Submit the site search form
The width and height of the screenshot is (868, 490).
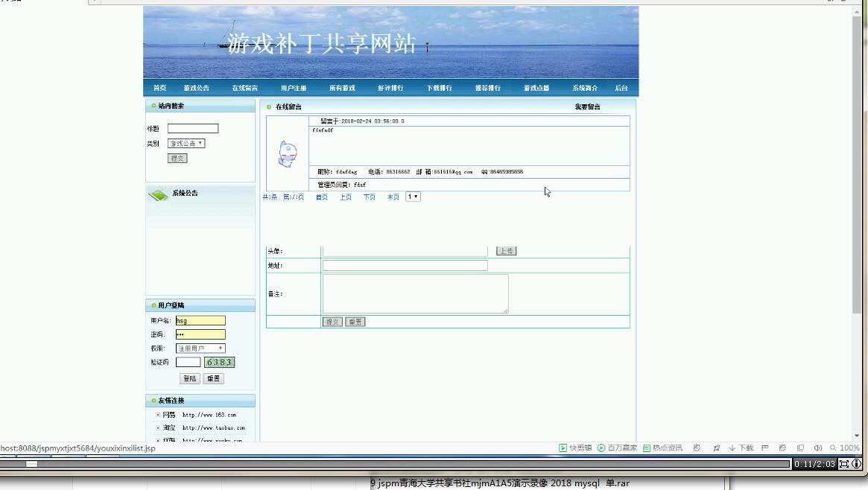177,158
